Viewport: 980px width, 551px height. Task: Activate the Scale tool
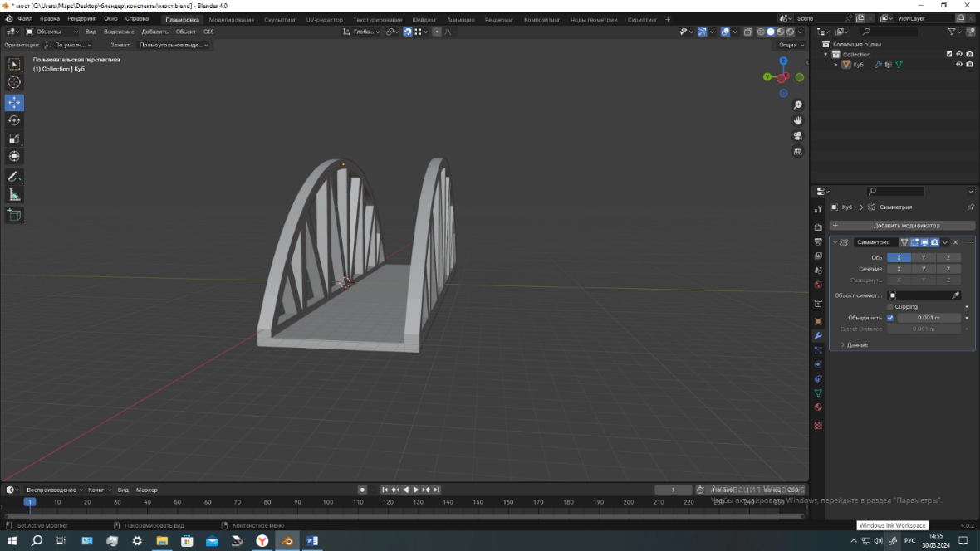pyautogui.click(x=14, y=139)
